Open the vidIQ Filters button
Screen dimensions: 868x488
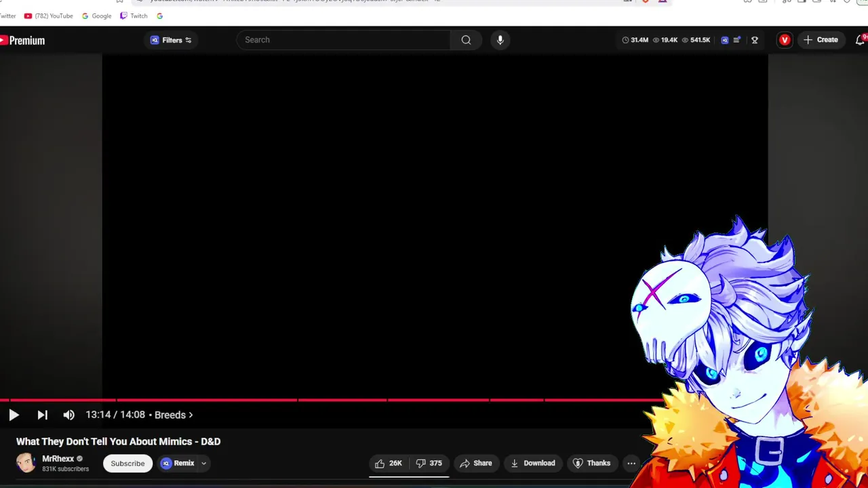coord(171,40)
